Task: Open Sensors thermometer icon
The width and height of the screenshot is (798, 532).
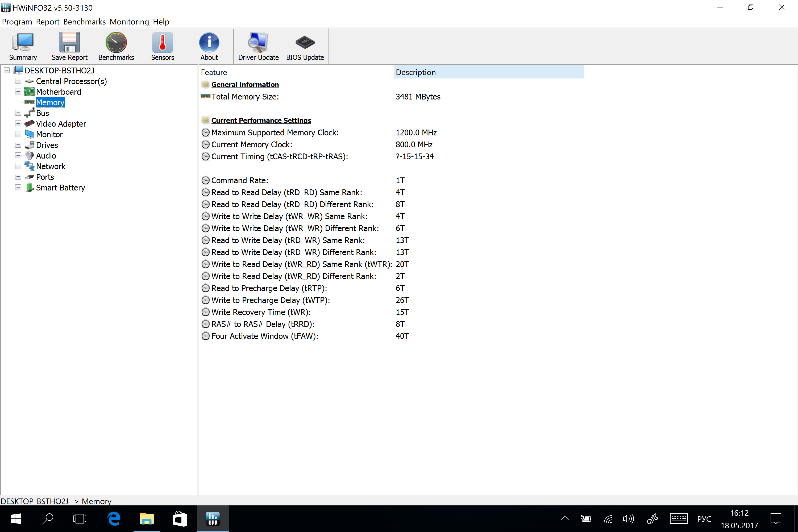Action: [163, 46]
